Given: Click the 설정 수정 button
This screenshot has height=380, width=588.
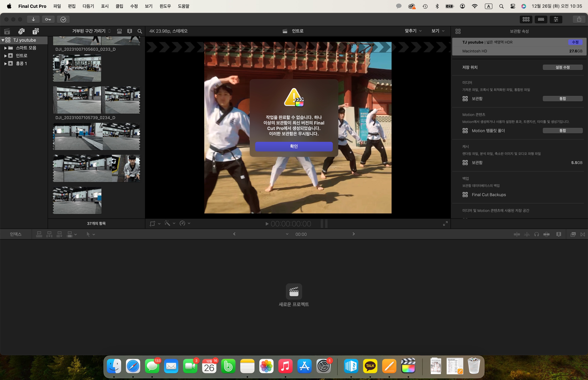Looking at the screenshot, I should coord(562,67).
